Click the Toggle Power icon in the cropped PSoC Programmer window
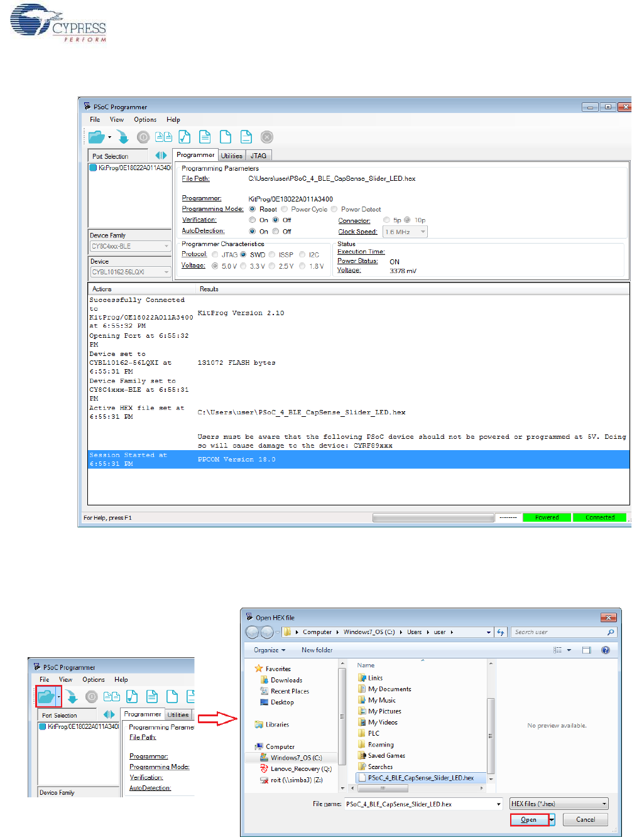632x840 pixels. tap(92, 696)
